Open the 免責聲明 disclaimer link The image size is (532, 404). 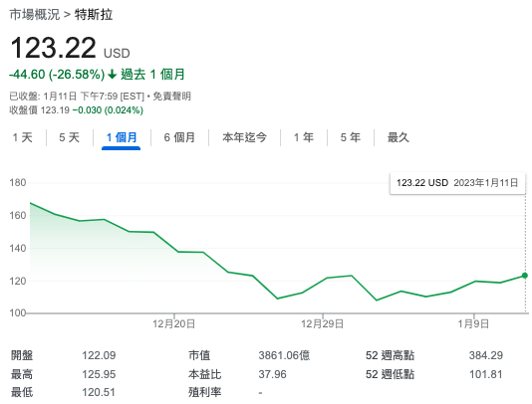(171, 97)
